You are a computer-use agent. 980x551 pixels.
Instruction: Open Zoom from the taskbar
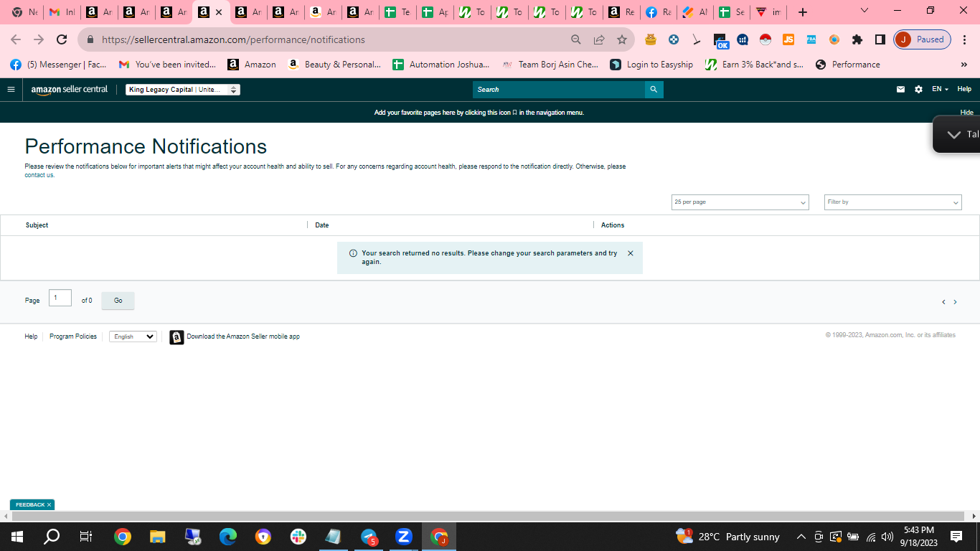point(404,537)
